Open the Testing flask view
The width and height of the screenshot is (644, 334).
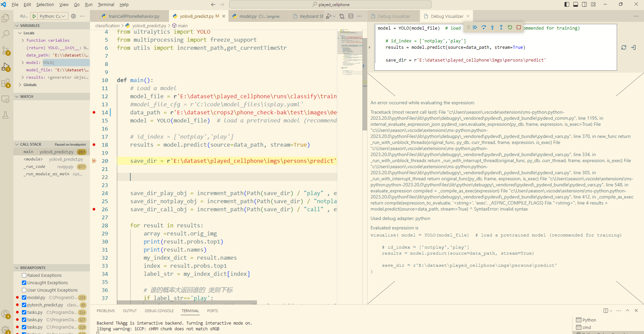[6, 115]
